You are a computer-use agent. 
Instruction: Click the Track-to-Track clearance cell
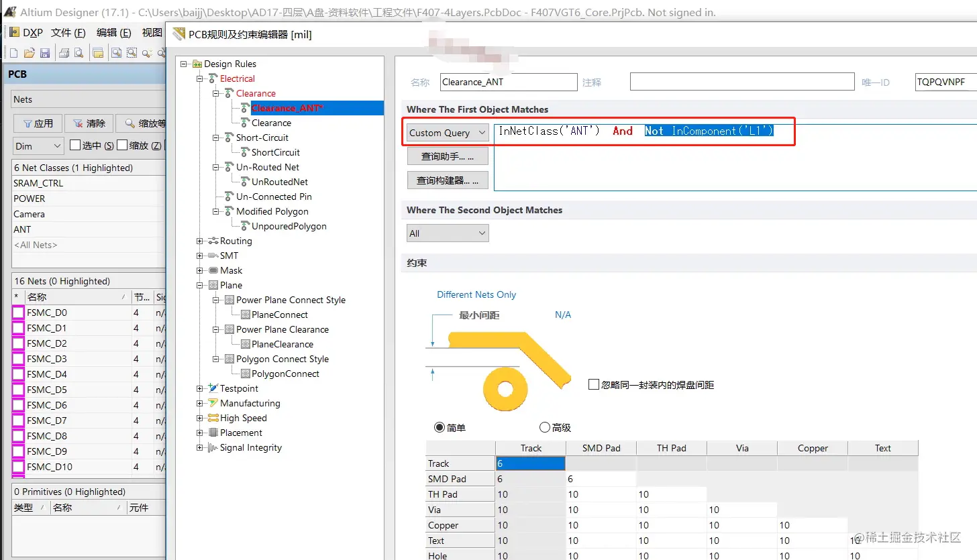coord(530,463)
